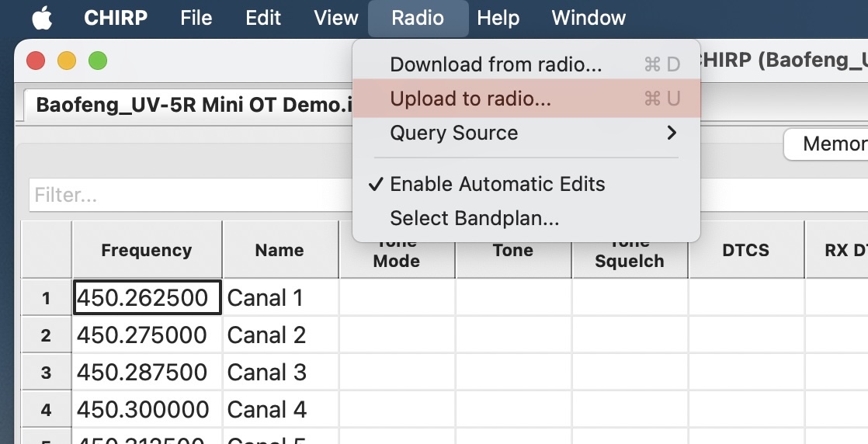Select the Canal 2 name cell

click(x=280, y=335)
